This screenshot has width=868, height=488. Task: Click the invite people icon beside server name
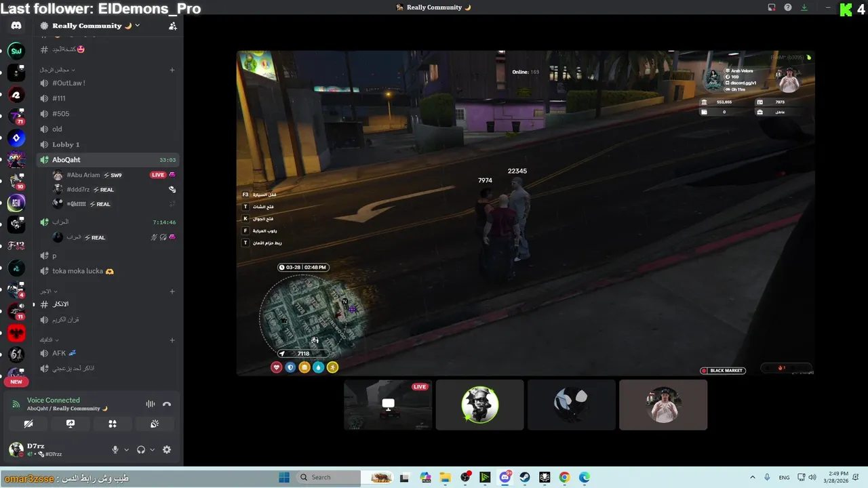(172, 26)
